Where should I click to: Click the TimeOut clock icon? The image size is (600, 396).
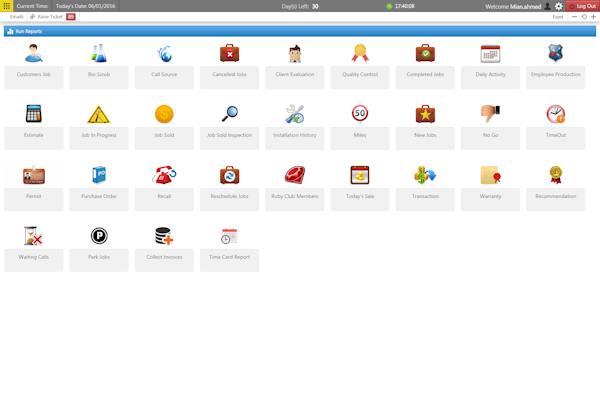556,114
